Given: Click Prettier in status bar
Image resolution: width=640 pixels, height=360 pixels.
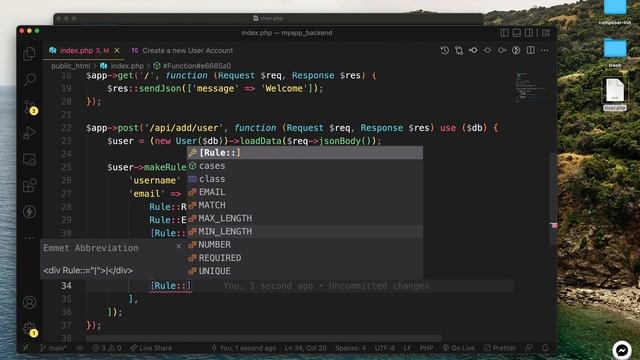Looking at the screenshot, I should [500, 348].
